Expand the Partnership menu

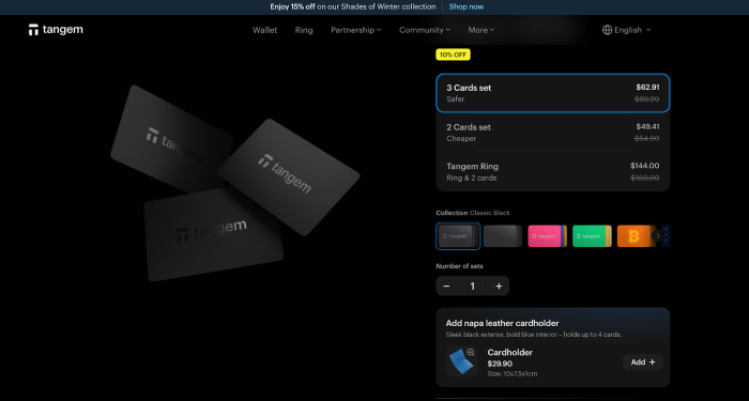point(356,30)
